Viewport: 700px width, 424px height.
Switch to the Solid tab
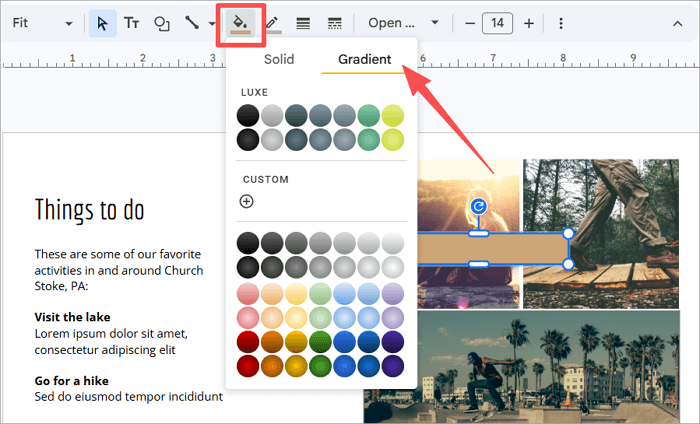(x=279, y=59)
